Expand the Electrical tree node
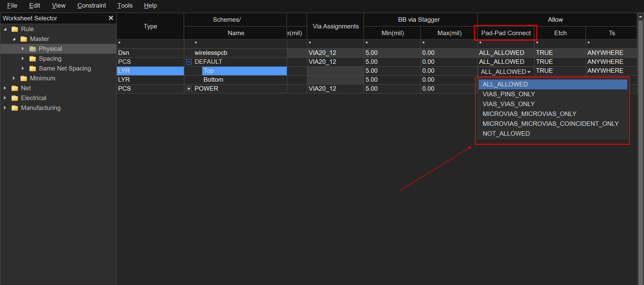 point(5,98)
